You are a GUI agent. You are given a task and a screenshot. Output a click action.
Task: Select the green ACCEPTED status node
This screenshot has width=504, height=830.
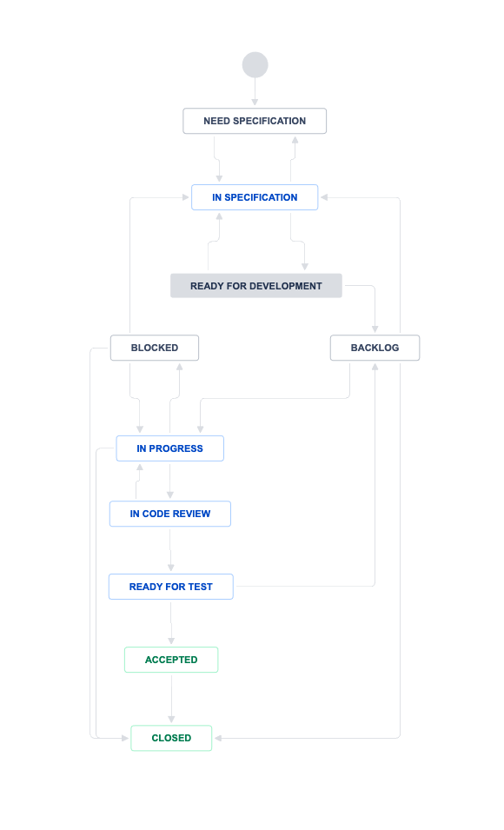coord(171,660)
